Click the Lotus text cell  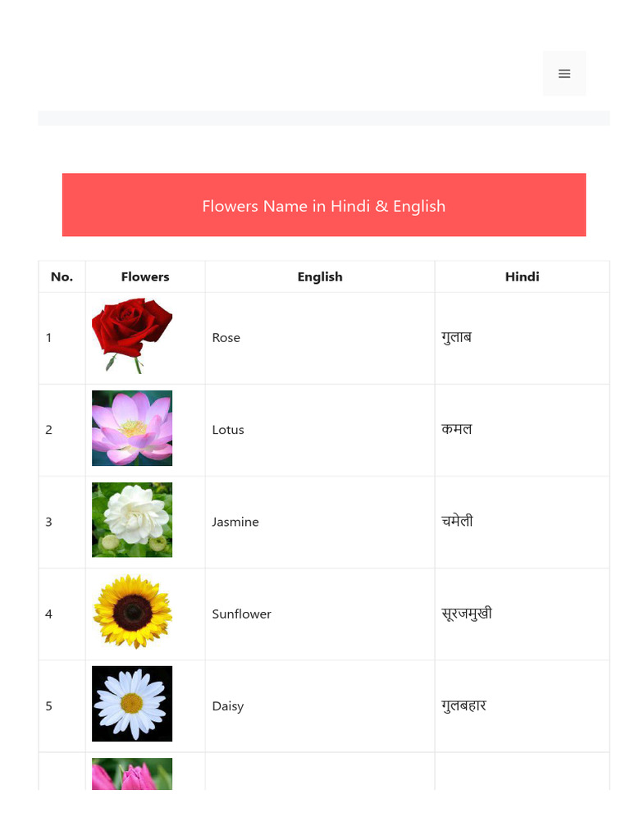[228, 430]
